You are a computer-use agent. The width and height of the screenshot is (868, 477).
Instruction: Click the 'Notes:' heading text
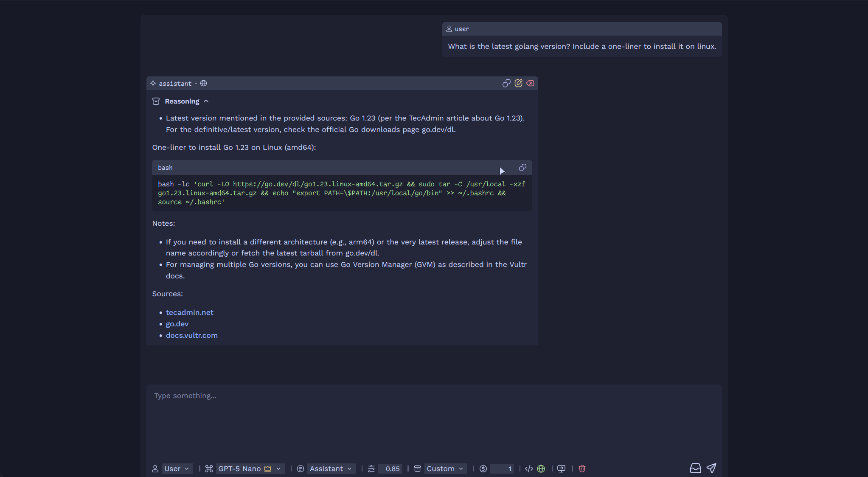pyautogui.click(x=163, y=223)
